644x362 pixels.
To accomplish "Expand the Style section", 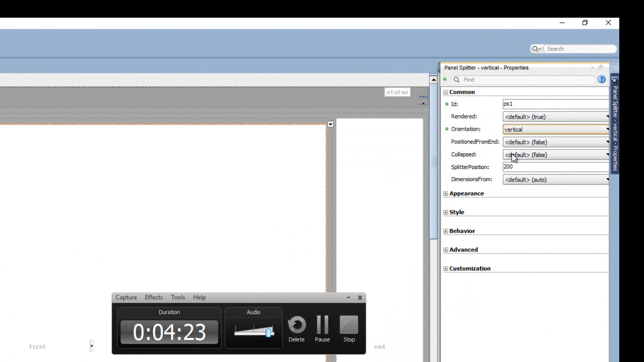I will (x=445, y=212).
